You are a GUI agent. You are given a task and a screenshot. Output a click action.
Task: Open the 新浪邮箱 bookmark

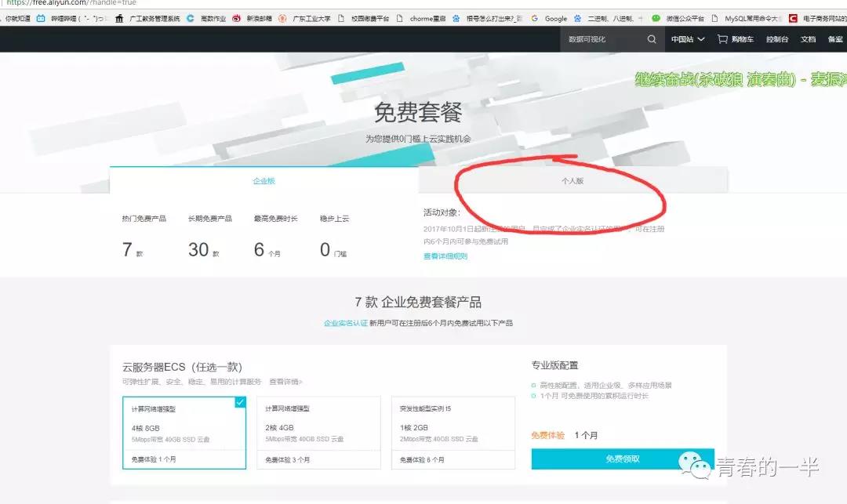[253, 18]
